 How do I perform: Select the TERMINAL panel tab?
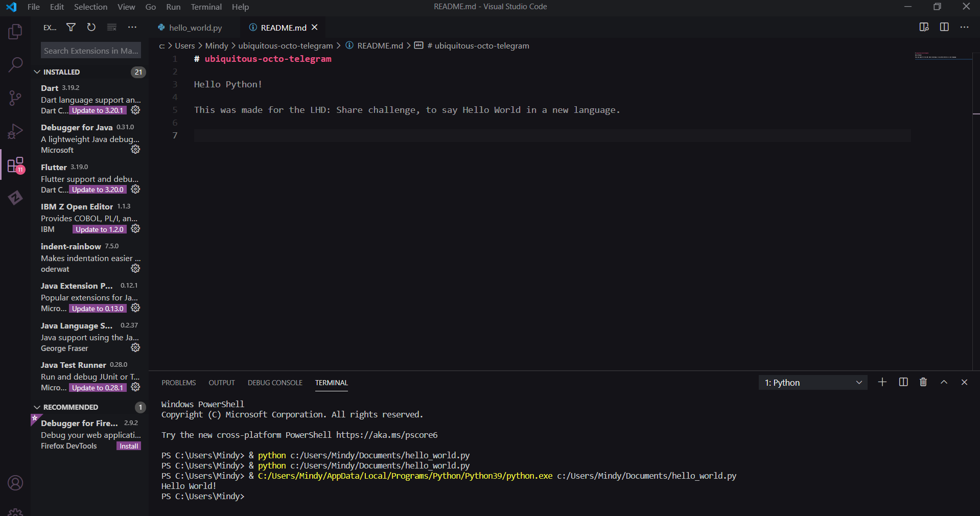332,383
